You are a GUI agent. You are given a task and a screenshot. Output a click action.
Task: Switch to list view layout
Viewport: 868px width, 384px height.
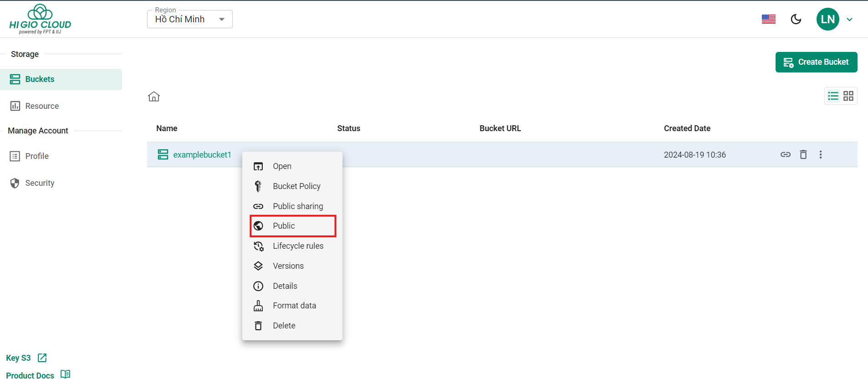pos(833,96)
